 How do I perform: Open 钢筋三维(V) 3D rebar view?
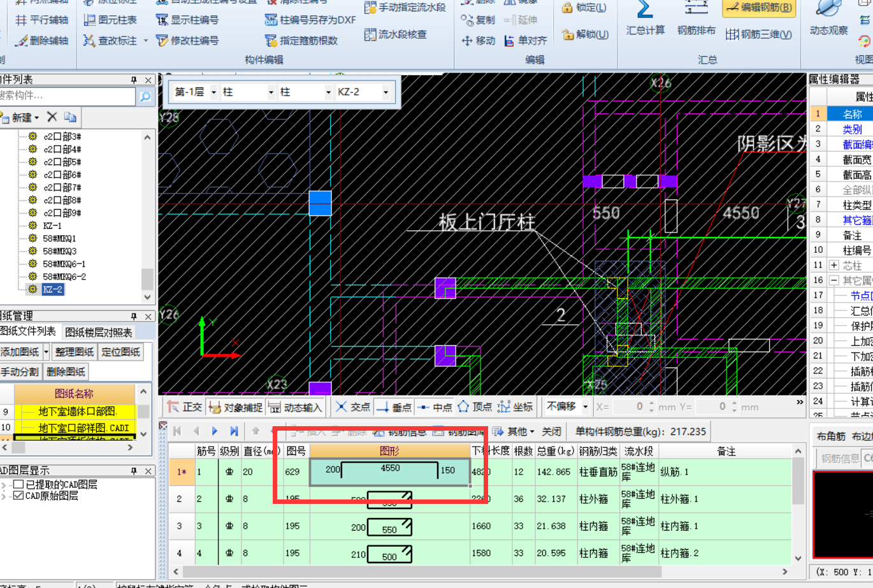[758, 34]
